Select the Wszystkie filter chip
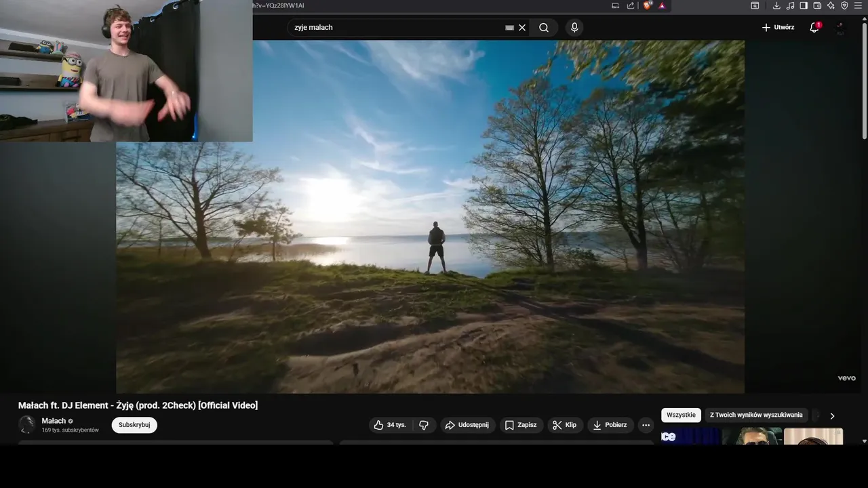The width and height of the screenshot is (868, 488). 681,415
